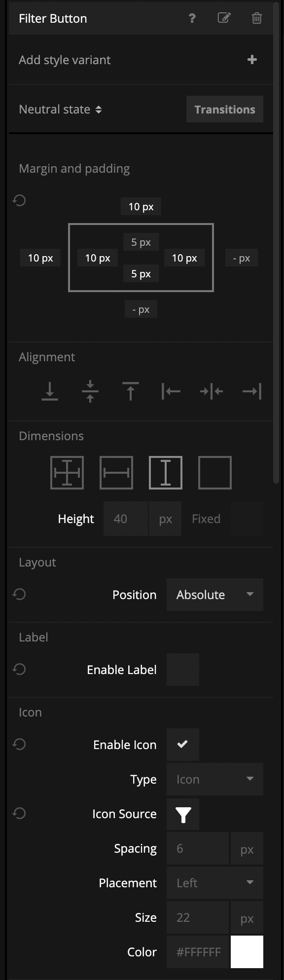The height and width of the screenshot is (980, 284).
Task: Open the icon Type dropdown
Action: 215,779
